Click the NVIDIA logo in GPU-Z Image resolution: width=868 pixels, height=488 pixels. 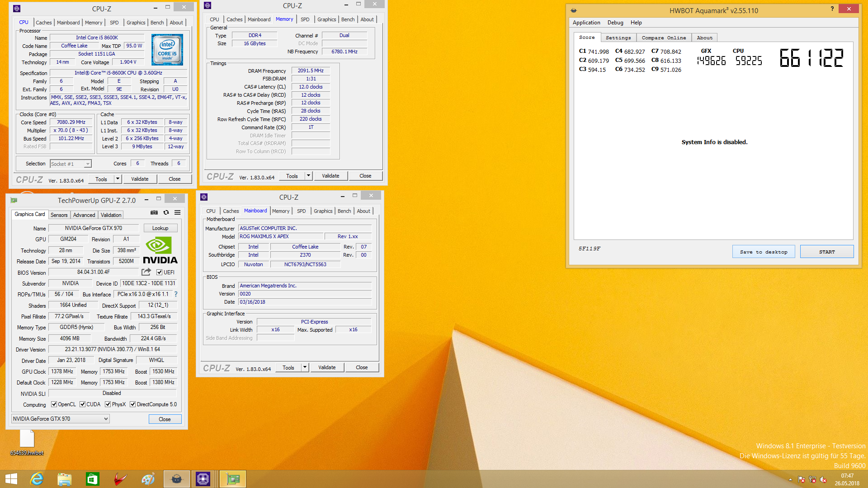click(160, 250)
